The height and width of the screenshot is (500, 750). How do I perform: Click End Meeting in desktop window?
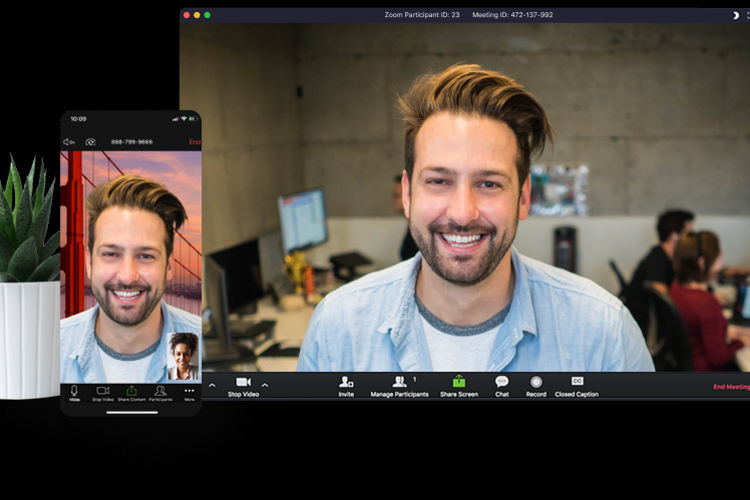pos(731,387)
